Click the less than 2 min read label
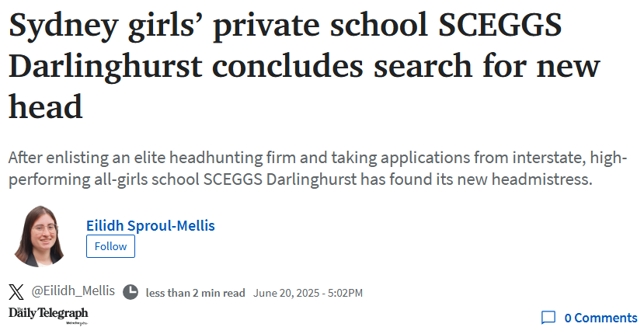Image resolution: width=644 pixels, height=334 pixels. [195, 293]
